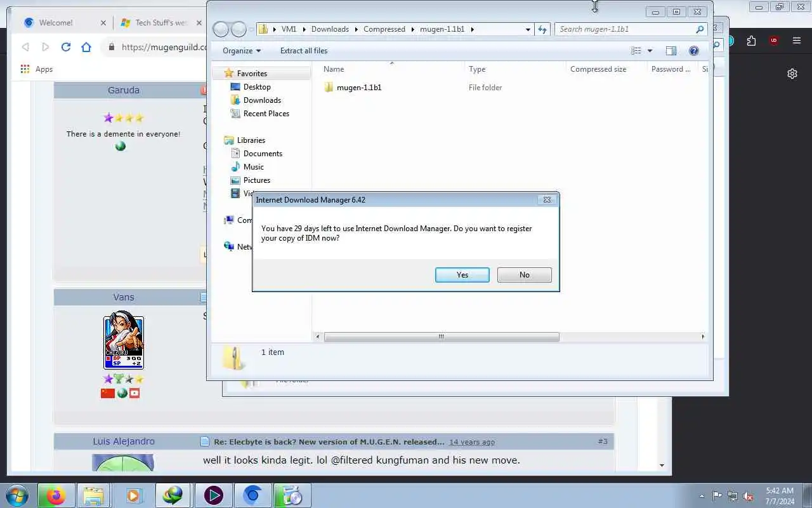Viewport: 812px width, 508px height.
Task: Switch to the Tech Stuff browser tab
Action: 162,23
